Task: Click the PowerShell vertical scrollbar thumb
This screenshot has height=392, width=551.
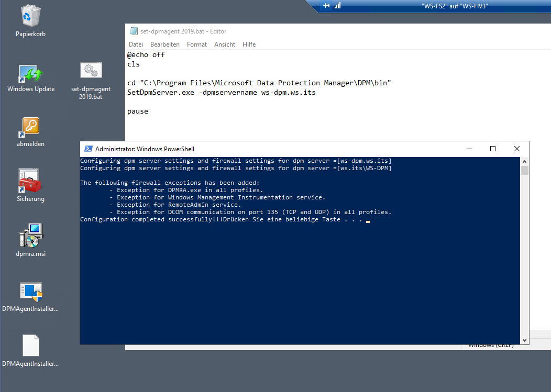Action: 524,171
